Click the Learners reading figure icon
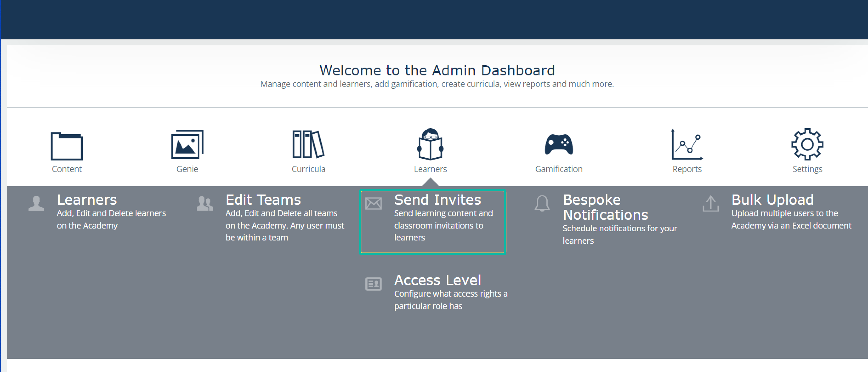 (x=430, y=144)
